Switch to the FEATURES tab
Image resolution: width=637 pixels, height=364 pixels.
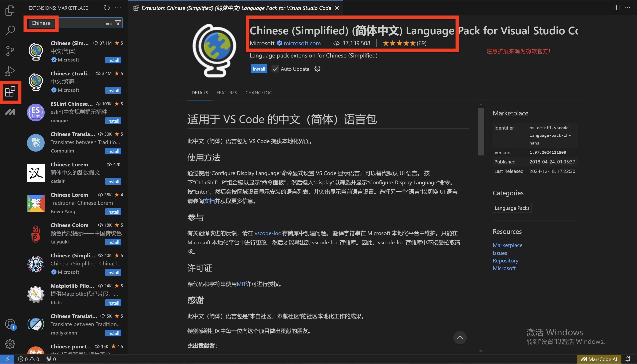(x=226, y=92)
